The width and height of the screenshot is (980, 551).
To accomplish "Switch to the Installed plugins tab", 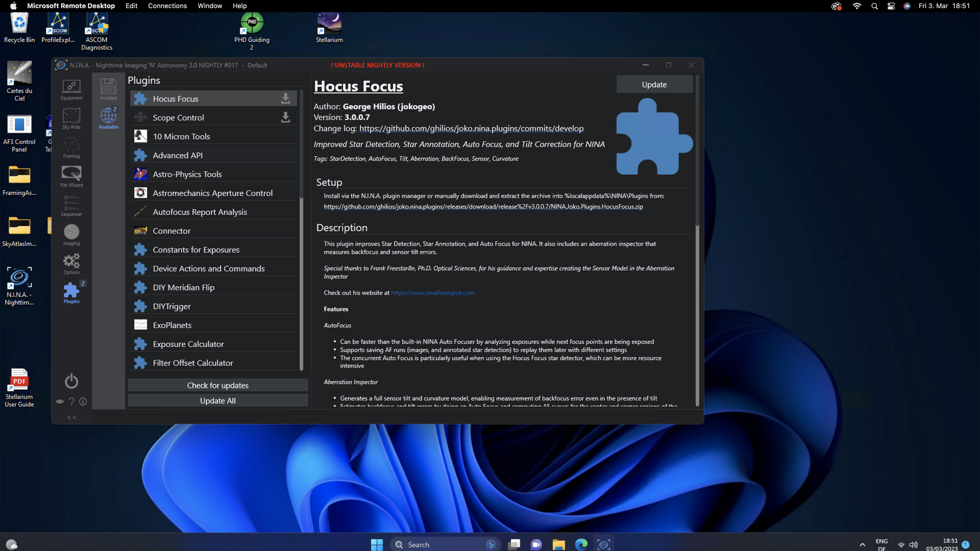I will 108,89.
